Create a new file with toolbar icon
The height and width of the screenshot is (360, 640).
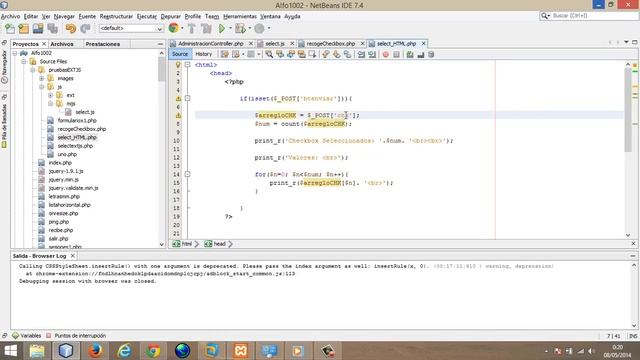(x=10, y=28)
